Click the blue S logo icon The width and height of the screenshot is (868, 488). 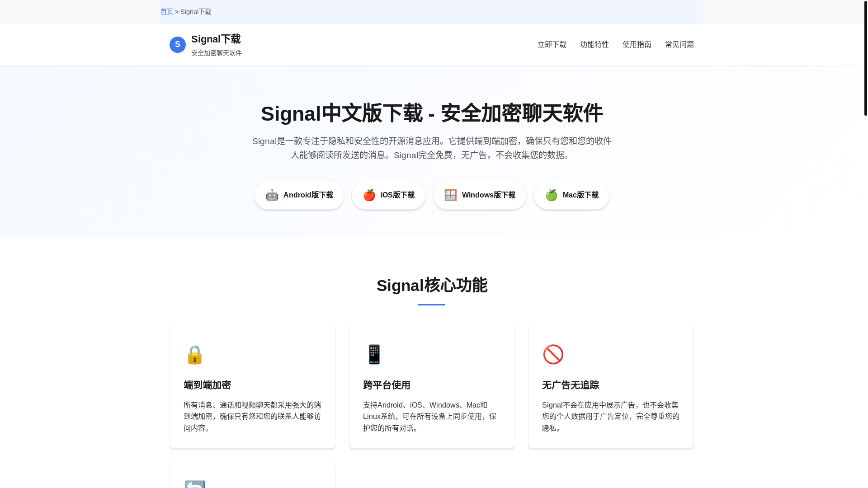[x=178, y=45]
